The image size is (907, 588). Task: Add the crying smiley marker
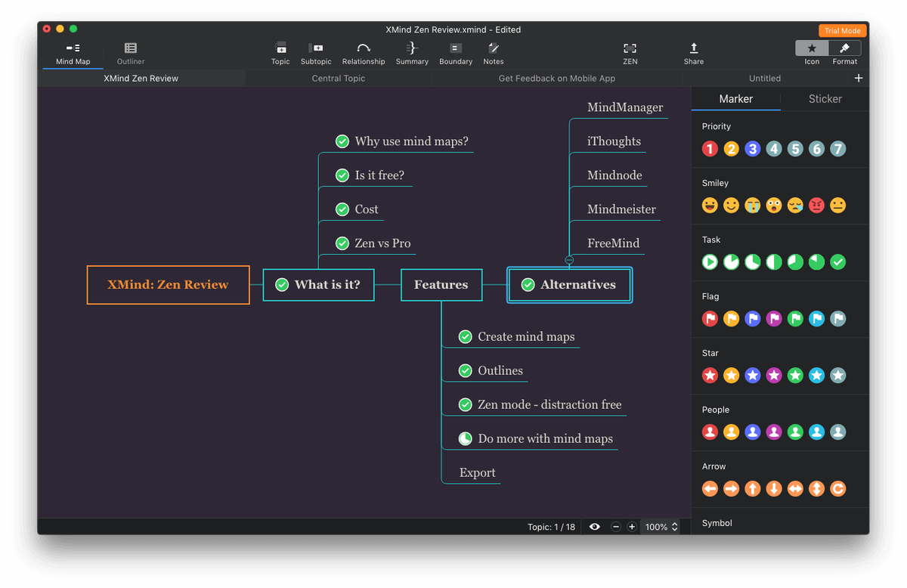752,206
